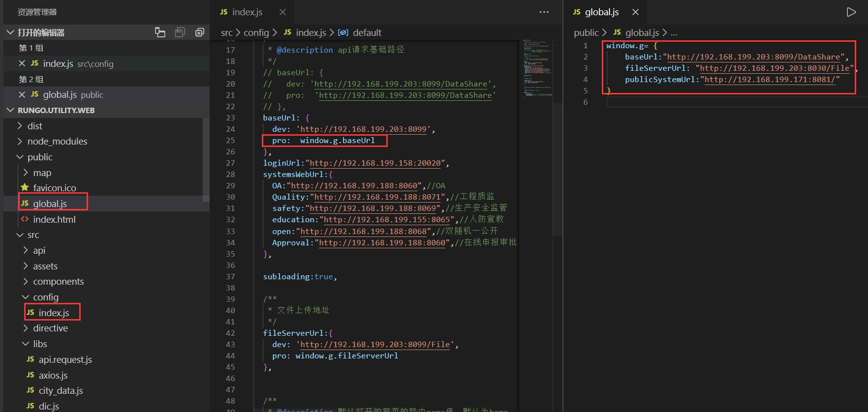Click the default symbol breadcrumb

tap(367, 32)
